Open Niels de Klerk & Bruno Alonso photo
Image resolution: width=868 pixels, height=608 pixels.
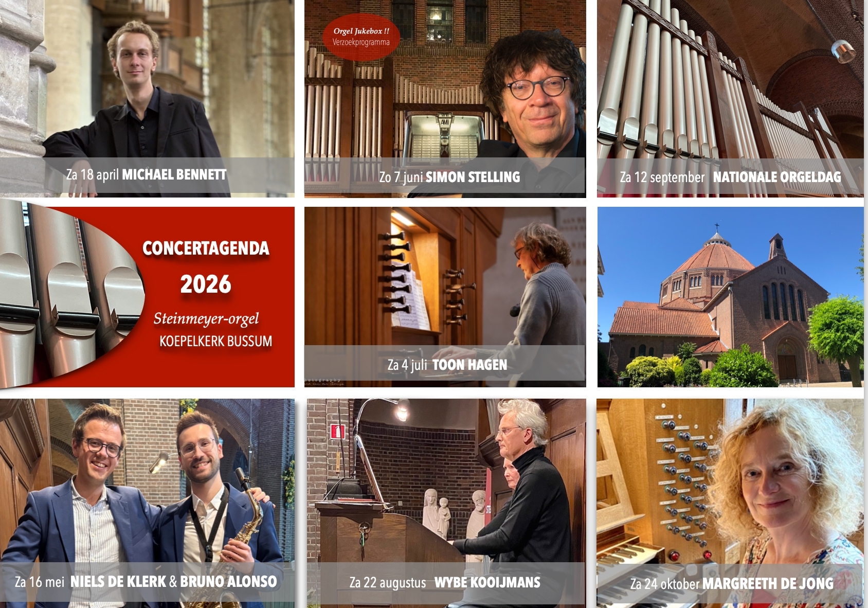click(147, 503)
